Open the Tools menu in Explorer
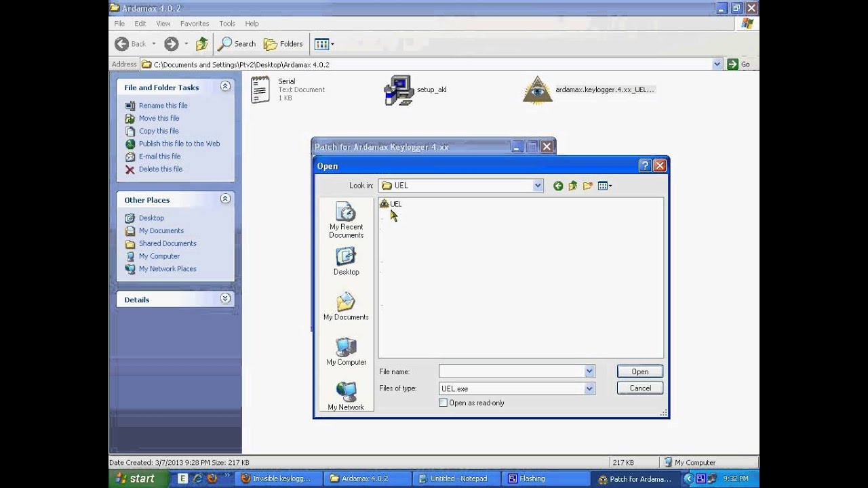This screenshot has height=488, width=868. coord(227,23)
